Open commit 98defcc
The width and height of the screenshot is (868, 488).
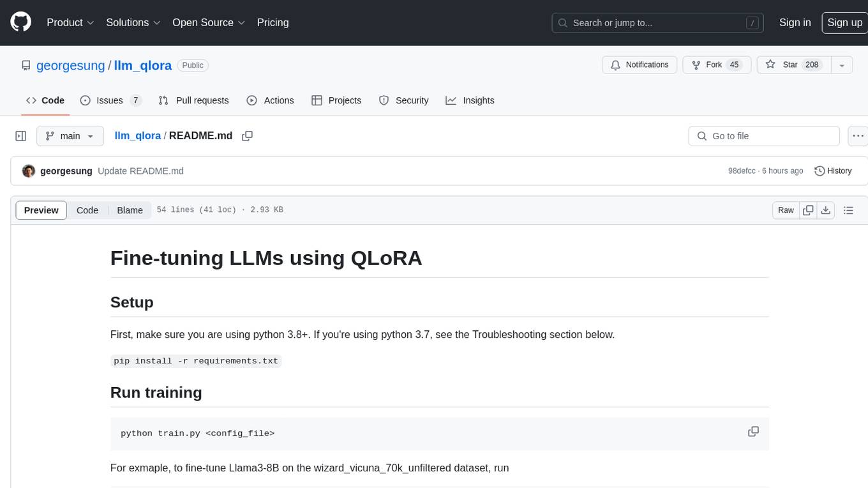742,171
